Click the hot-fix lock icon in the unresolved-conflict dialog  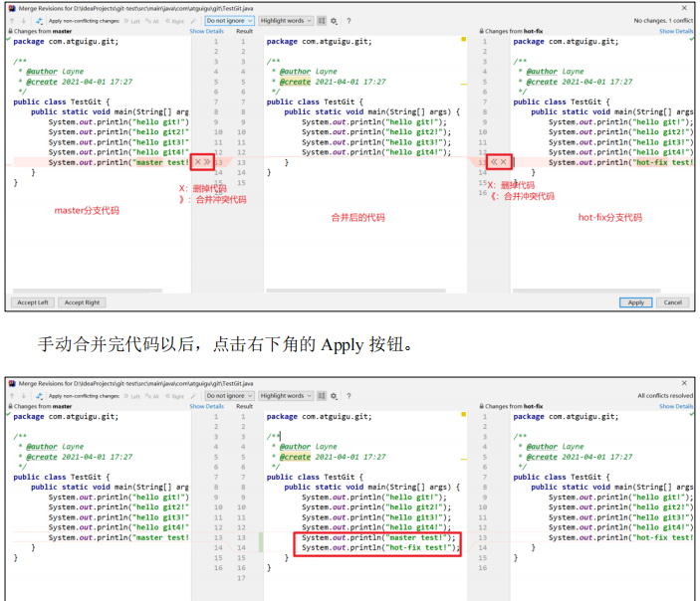[x=482, y=31]
